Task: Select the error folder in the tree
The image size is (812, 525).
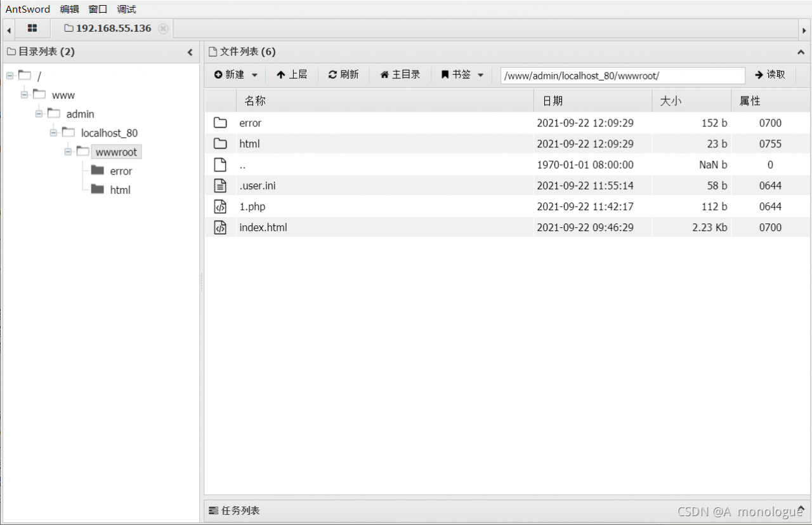Action: (121, 171)
